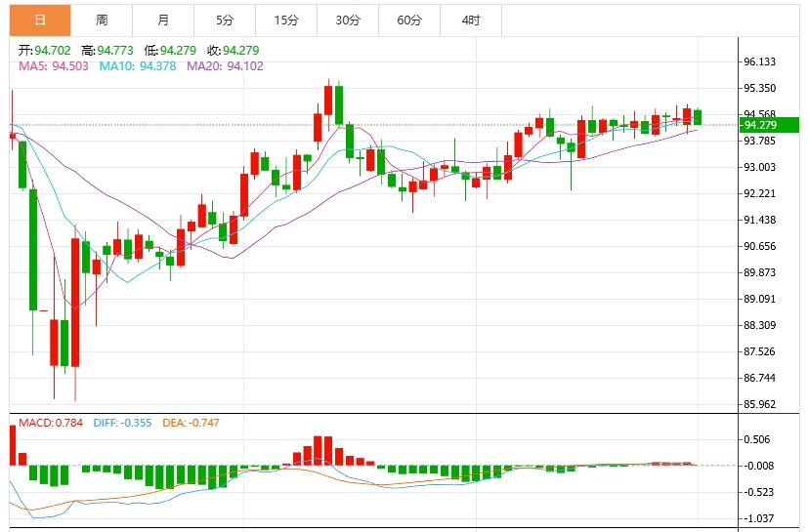This screenshot has width=809, height=532.
Task: Select the 日 daily chart tab
Action: point(40,20)
